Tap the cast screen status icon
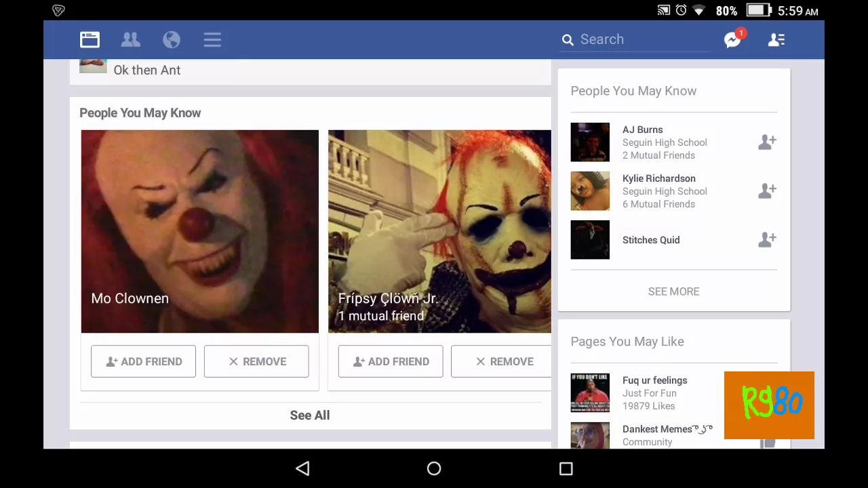 [x=663, y=10]
